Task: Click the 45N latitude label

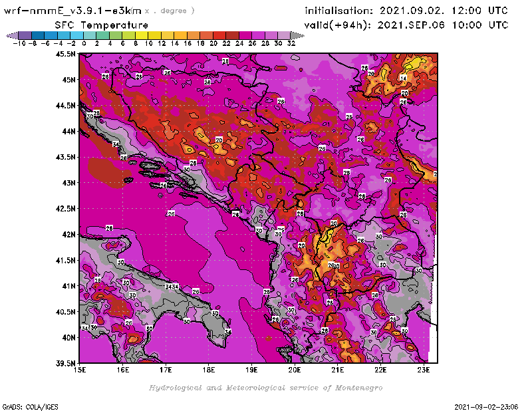Action: [68, 80]
